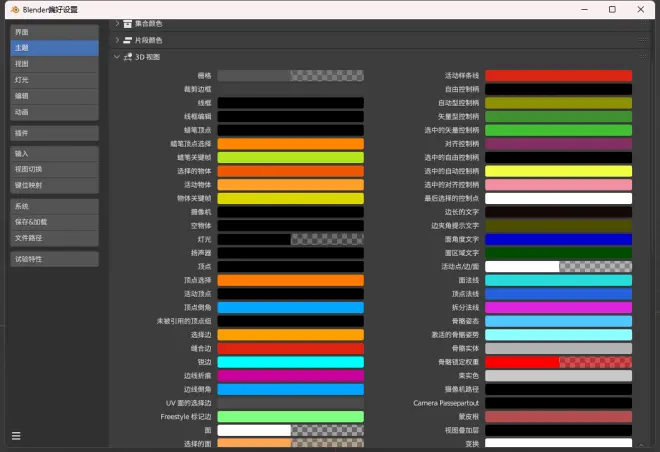
Task: Select the 主题 preferences tab
Action: click(54, 48)
